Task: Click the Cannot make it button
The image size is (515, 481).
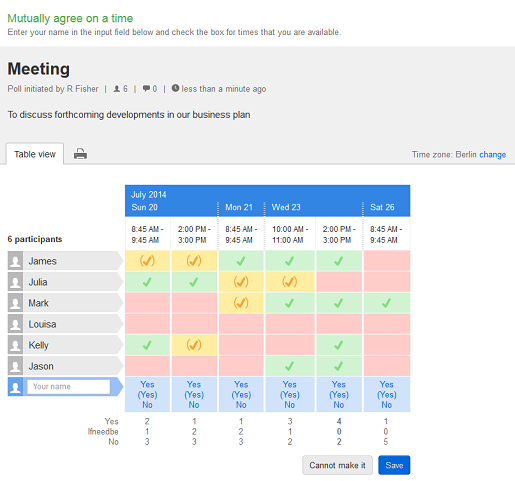Action: (x=337, y=465)
